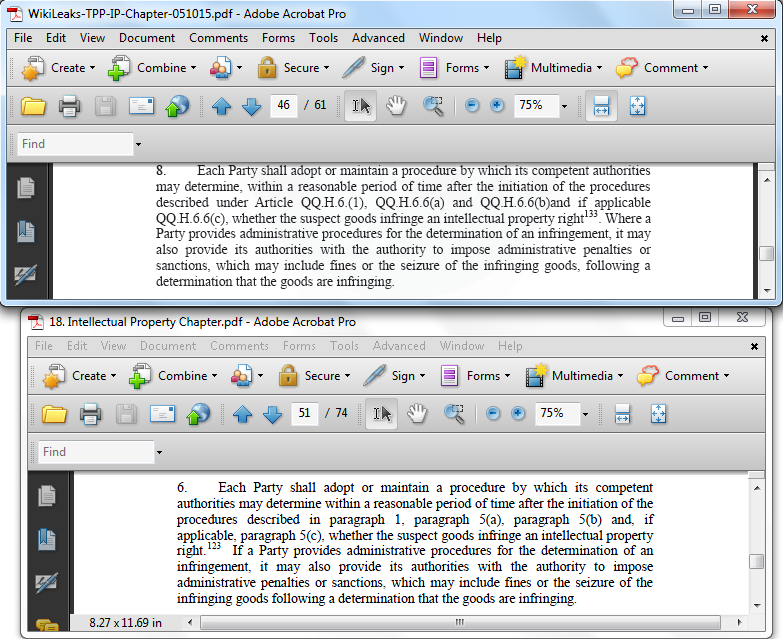Toggle Fit one full page, WikiLeaks window
Image resolution: width=783 pixels, height=639 pixels.
click(x=637, y=106)
